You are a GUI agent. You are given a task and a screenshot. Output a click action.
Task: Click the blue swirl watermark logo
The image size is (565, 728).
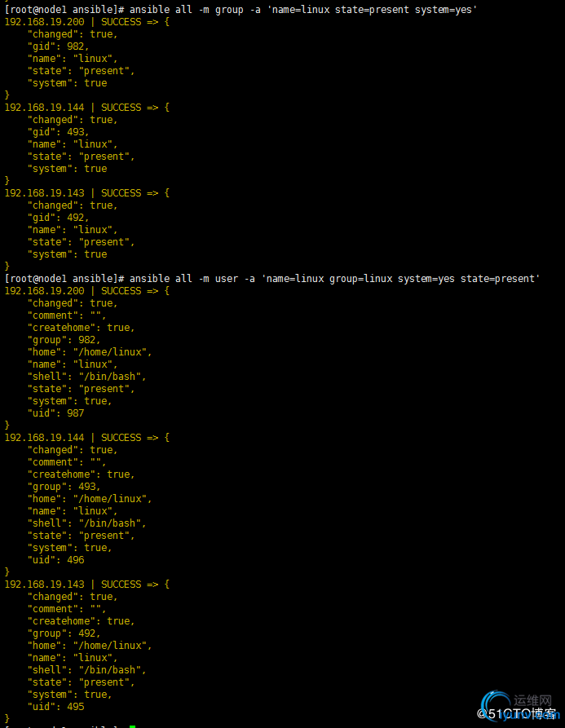[x=496, y=705]
